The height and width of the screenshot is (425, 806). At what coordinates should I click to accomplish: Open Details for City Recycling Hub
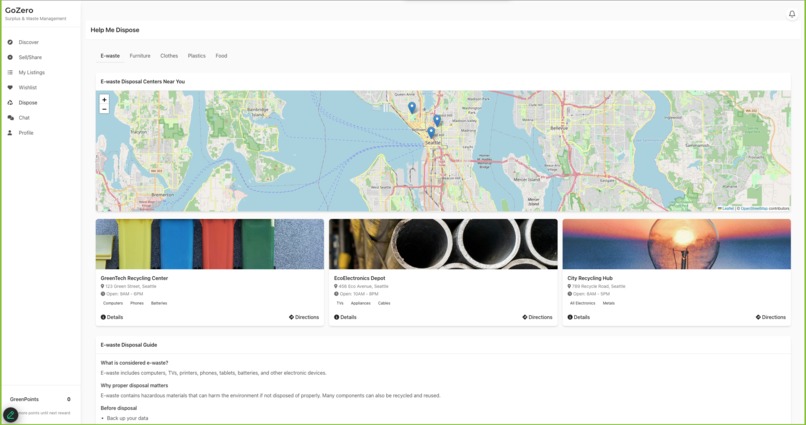click(578, 317)
